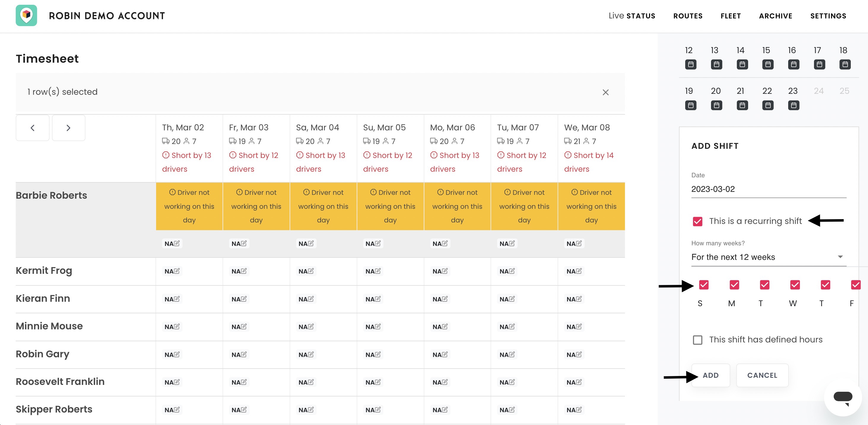Open the calendar icon under day 20
The width and height of the screenshot is (868, 425).
point(716,105)
